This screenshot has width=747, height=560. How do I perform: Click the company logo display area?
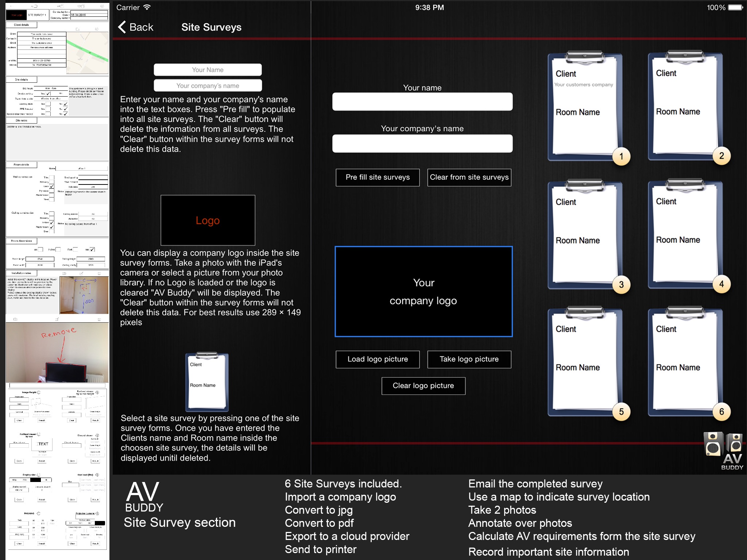pos(423,292)
